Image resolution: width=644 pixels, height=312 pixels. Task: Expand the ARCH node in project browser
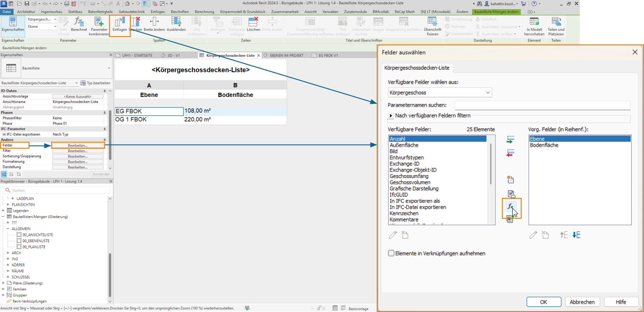8,253
